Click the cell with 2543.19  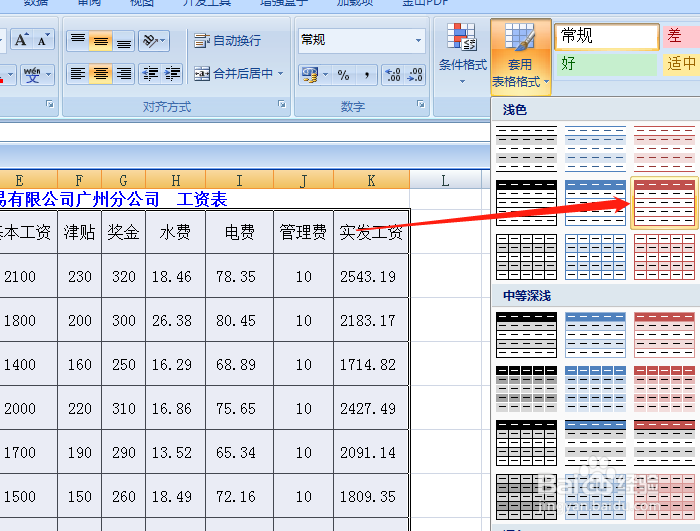[371, 276]
